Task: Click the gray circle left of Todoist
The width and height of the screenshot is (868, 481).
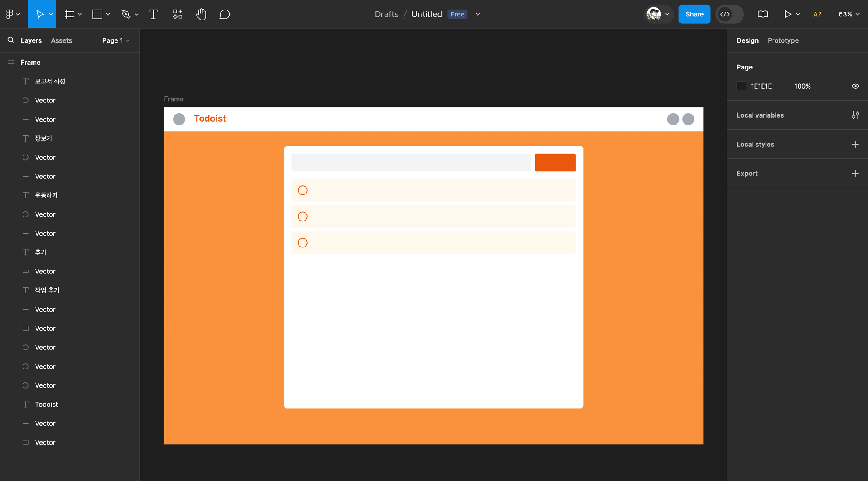Action: 179,119
